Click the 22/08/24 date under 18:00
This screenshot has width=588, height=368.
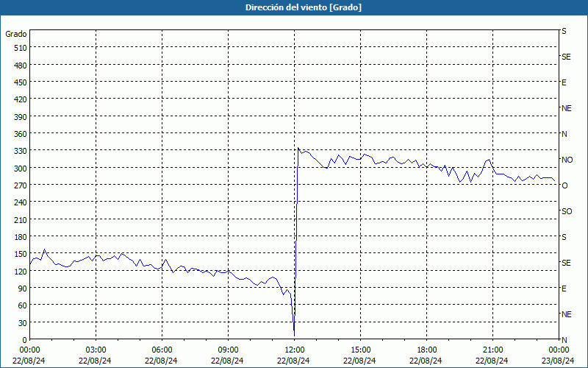[426, 361]
